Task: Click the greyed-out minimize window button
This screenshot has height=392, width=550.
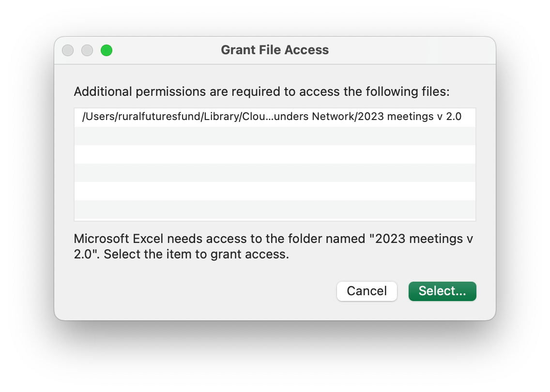Action: 87,50
